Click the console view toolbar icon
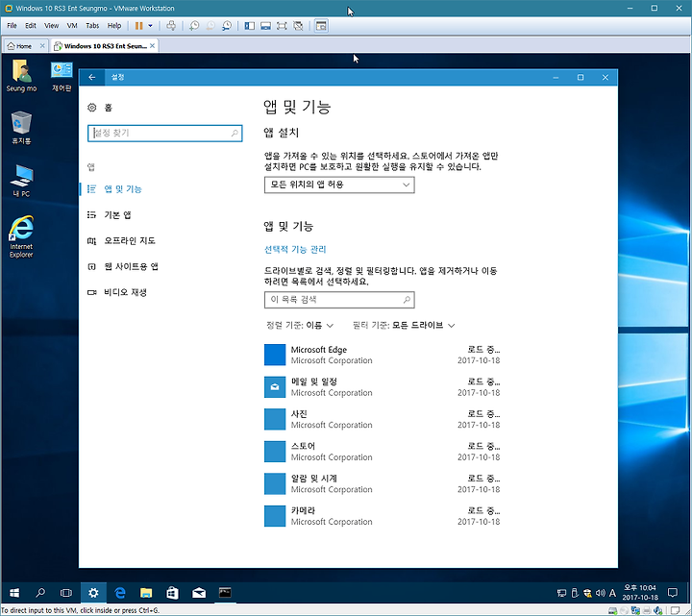Screen dimensions: 692x616 pos(321,26)
